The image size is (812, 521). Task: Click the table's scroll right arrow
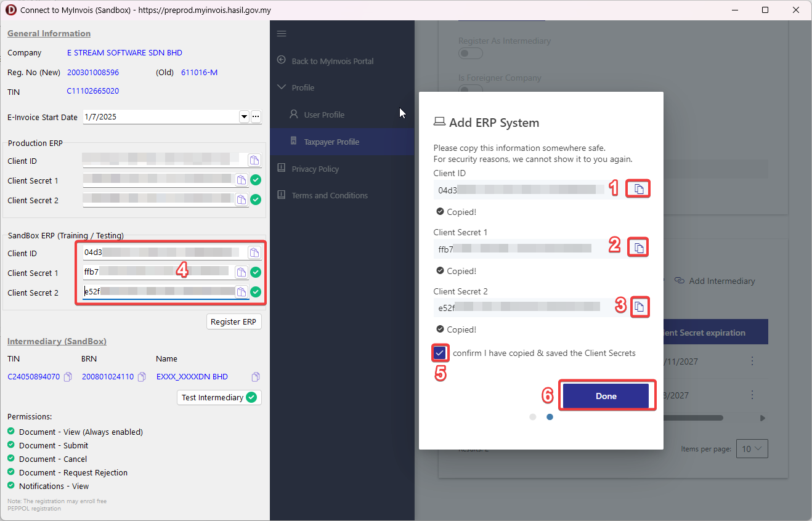(763, 418)
